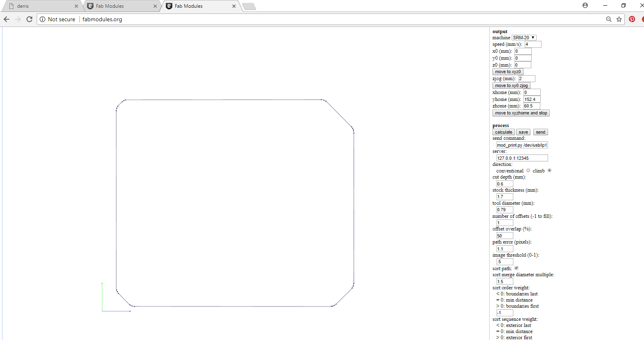This screenshot has width=644, height=340.
Task: Toggle the sort path checkbox
Action: pyautogui.click(x=516, y=268)
